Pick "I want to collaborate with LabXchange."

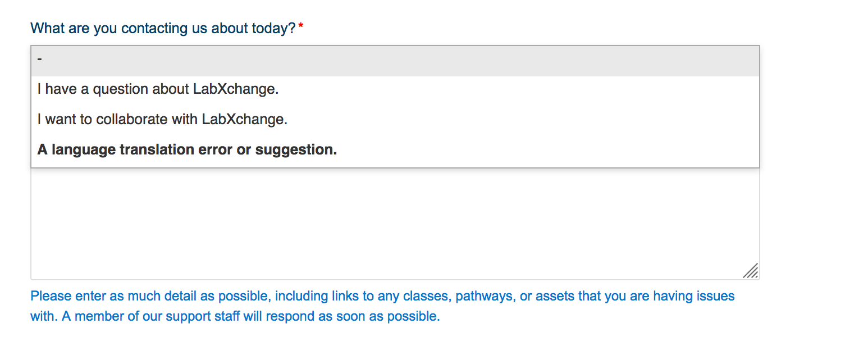pos(162,120)
